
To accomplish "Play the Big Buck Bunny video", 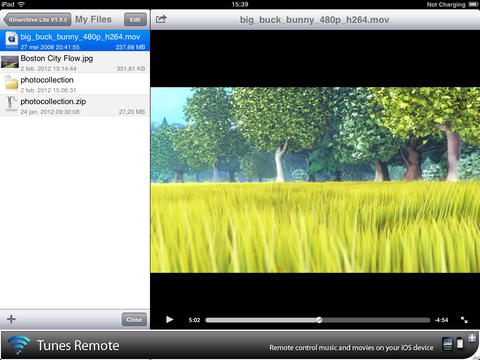I will pyautogui.click(x=170, y=319).
